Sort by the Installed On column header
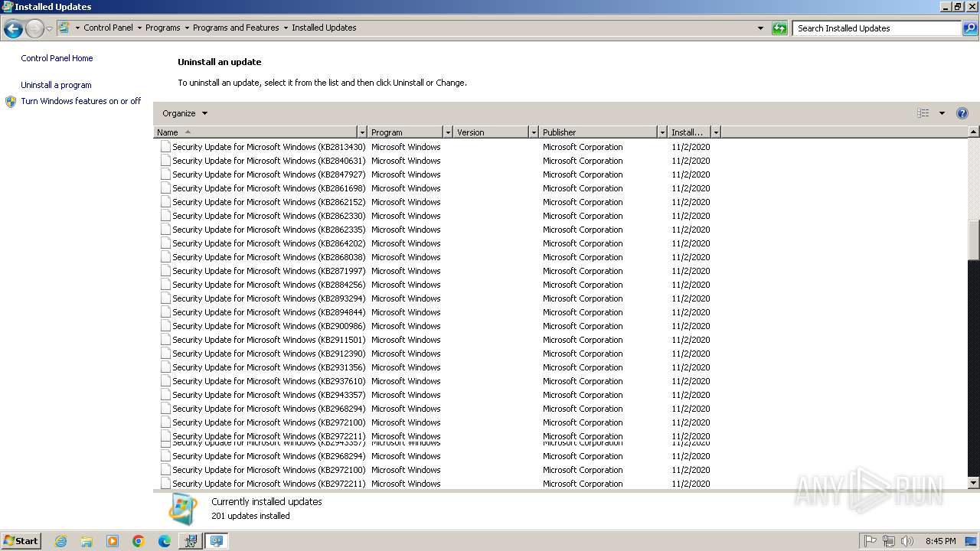Screen dimensions: 980x551 (x=690, y=132)
